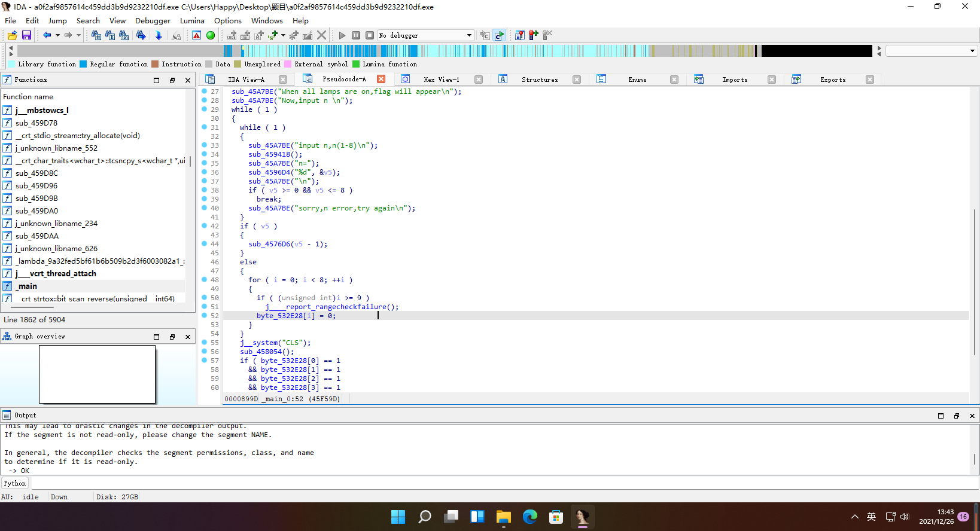Toggle breakpoint dot on line 44
Image resolution: width=980 pixels, height=531 pixels.
click(204, 244)
